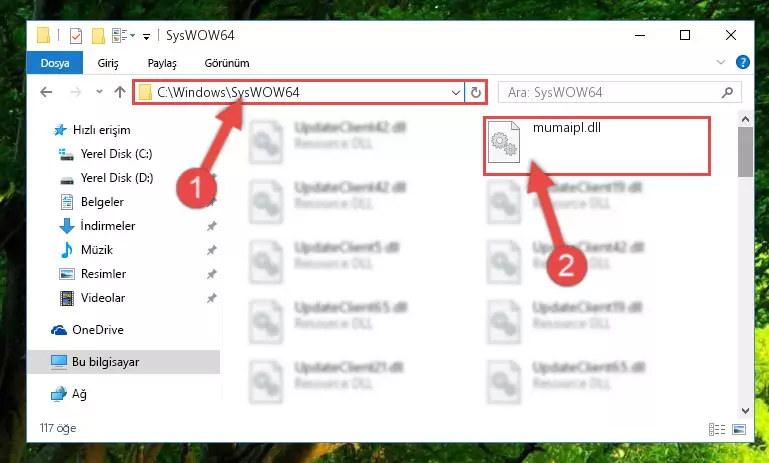Open the help question mark icon
The height and width of the screenshot is (463, 769).
[x=743, y=62]
